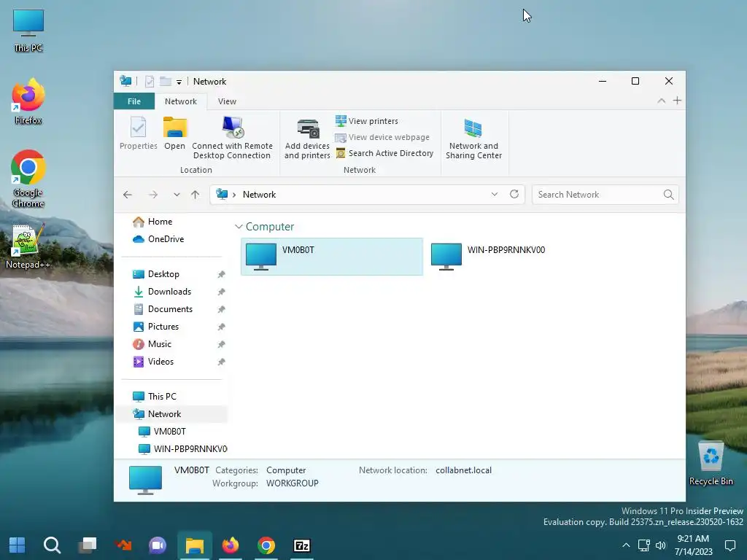Open recent locations dropdown

[x=177, y=194]
